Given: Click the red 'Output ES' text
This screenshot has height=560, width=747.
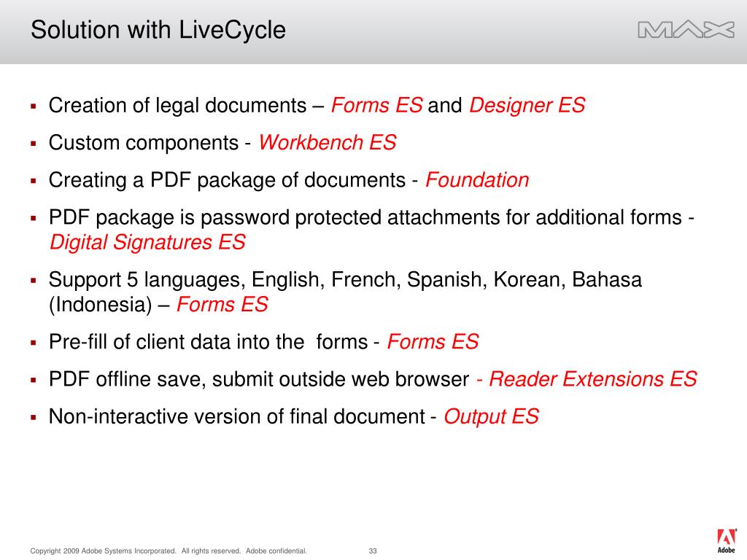Looking at the screenshot, I should 491,416.
